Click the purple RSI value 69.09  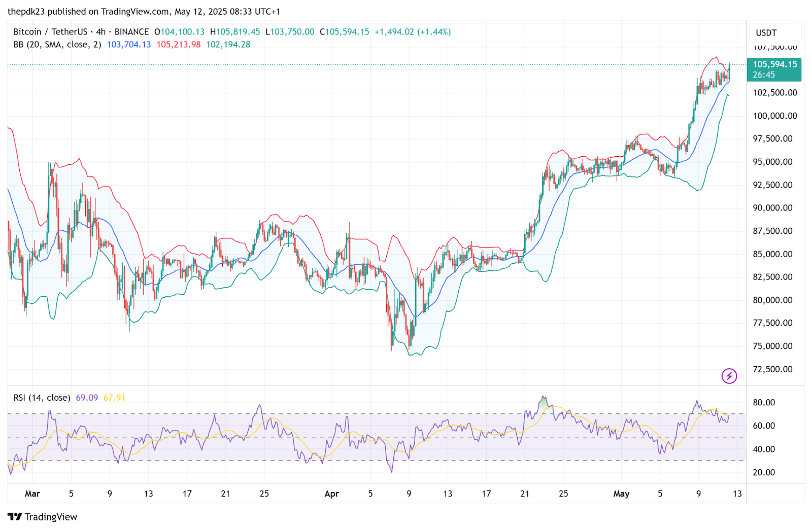pyautogui.click(x=87, y=398)
